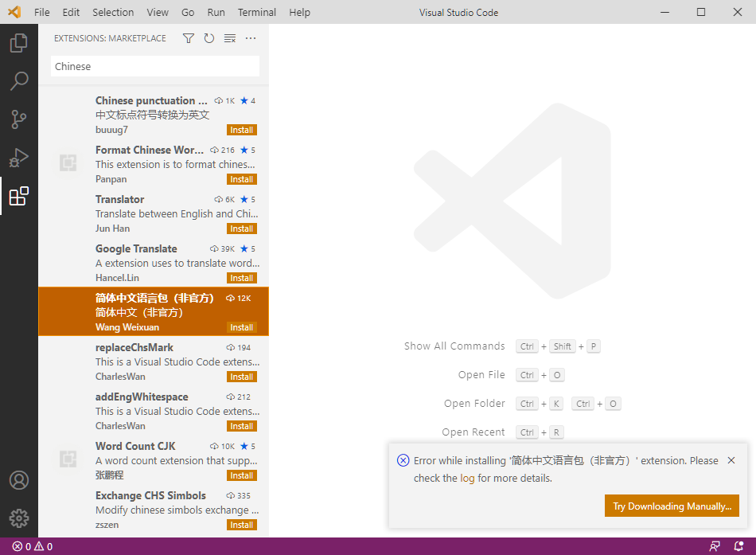Install the Exchange CHS Simbols extension
The image size is (756, 555).
(x=242, y=525)
